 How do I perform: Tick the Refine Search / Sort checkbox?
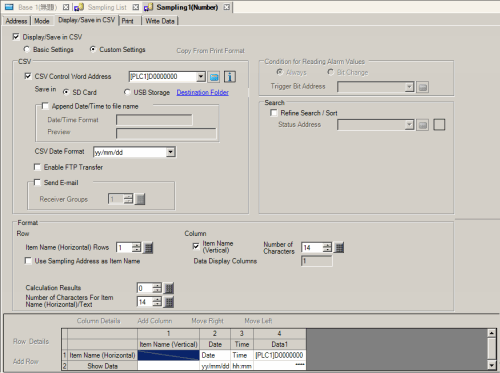pyautogui.click(x=274, y=113)
